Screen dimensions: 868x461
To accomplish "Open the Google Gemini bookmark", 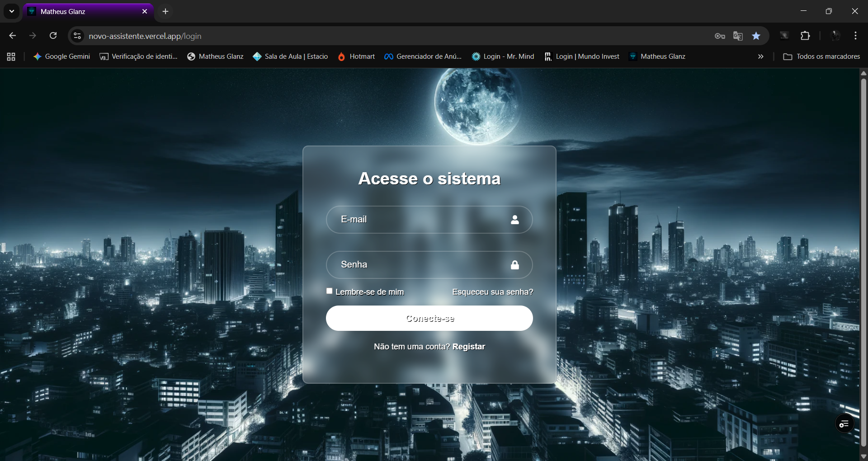I will coord(61,56).
